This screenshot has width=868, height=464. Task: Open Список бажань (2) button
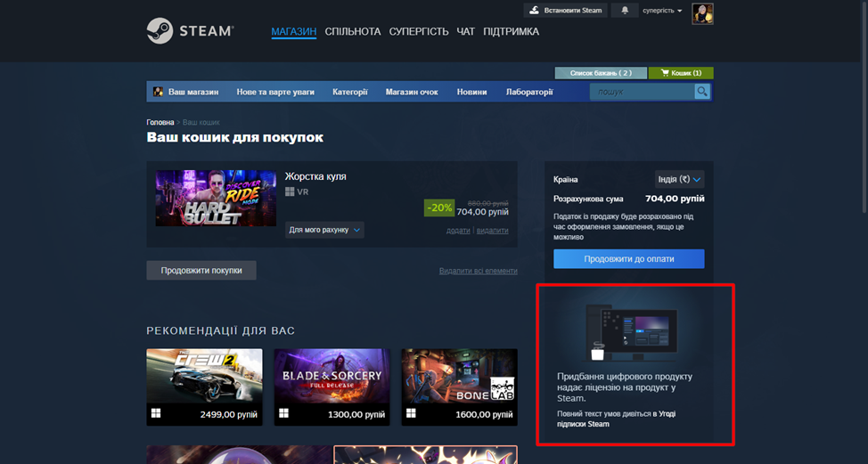point(601,73)
